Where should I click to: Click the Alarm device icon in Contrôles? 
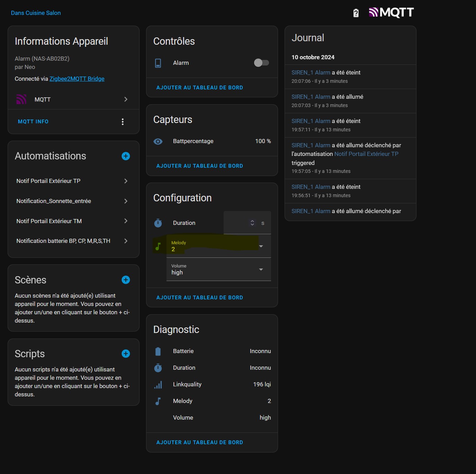[x=158, y=63]
